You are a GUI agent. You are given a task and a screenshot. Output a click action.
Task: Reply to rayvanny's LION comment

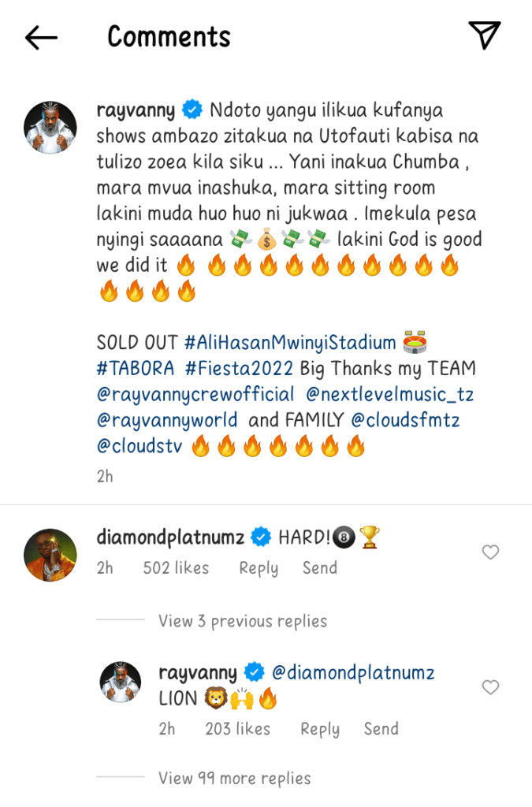[x=320, y=729]
